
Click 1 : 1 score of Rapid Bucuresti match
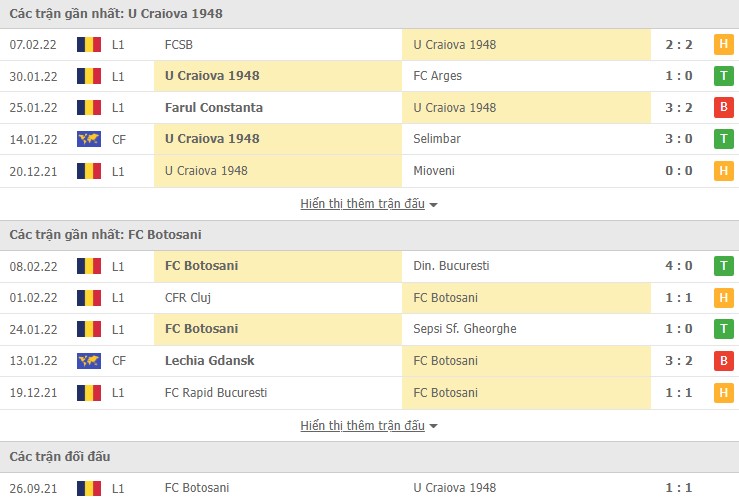679,392
